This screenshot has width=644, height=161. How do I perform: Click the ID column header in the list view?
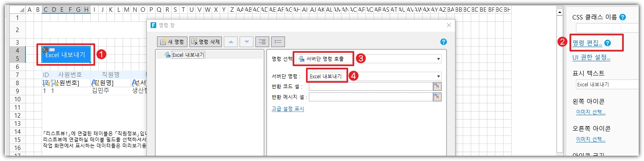(46, 75)
